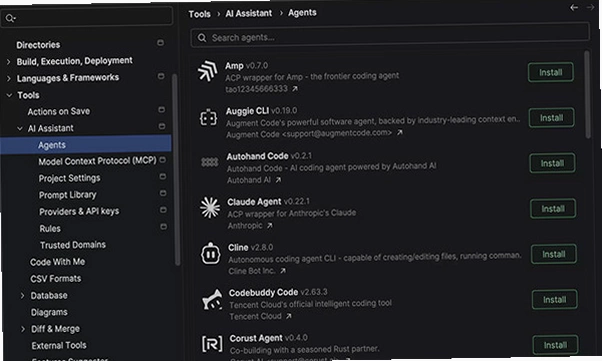The height and width of the screenshot is (361, 602).
Task: Click the Codebuddy Code mascot icon
Action: (x=212, y=299)
